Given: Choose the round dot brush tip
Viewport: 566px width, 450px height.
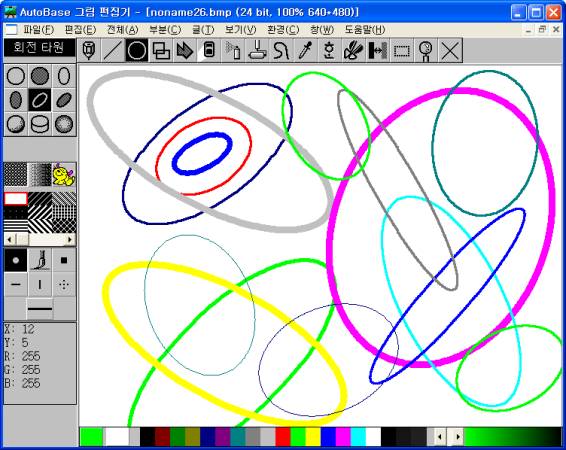Looking at the screenshot, I should point(16,260).
